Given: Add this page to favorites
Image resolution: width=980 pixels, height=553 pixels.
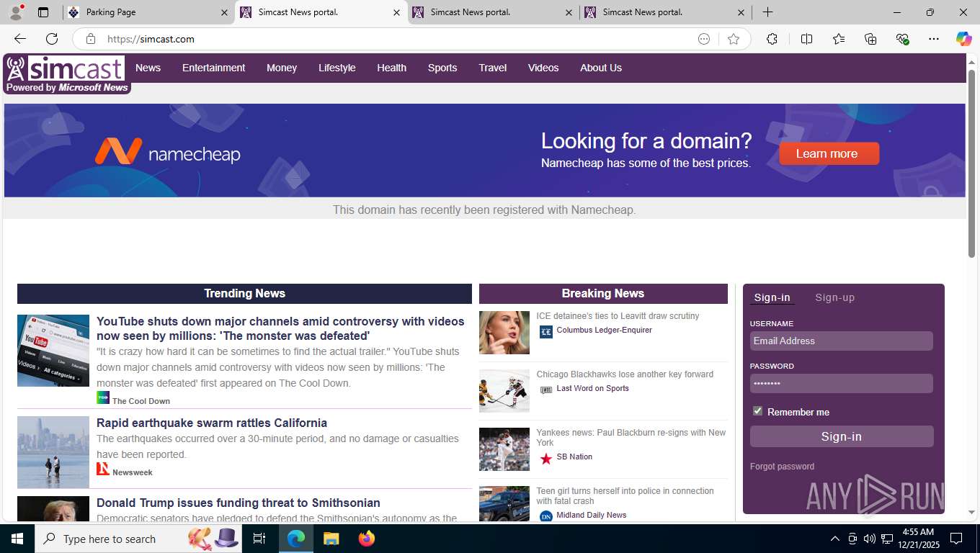Looking at the screenshot, I should pyautogui.click(x=734, y=39).
